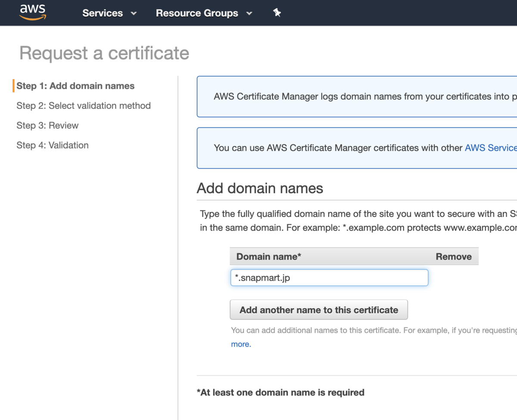Click the Add domain names section heading
517x420 pixels.
(260, 188)
